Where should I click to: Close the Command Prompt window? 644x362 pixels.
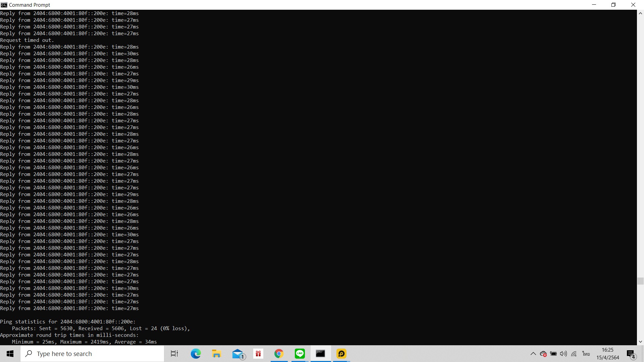[633, 5]
